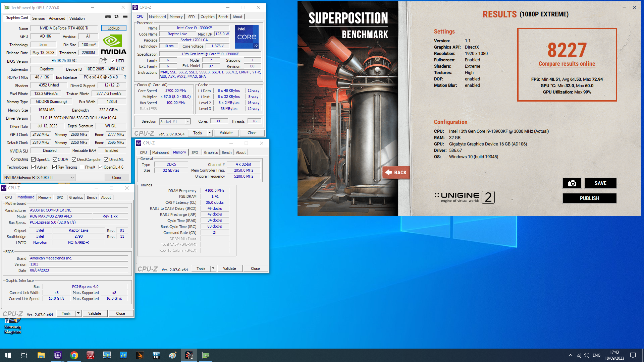The height and width of the screenshot is (362, 644).
Task: Open CPU-Z taskbar icon
Action: point(58,355)
